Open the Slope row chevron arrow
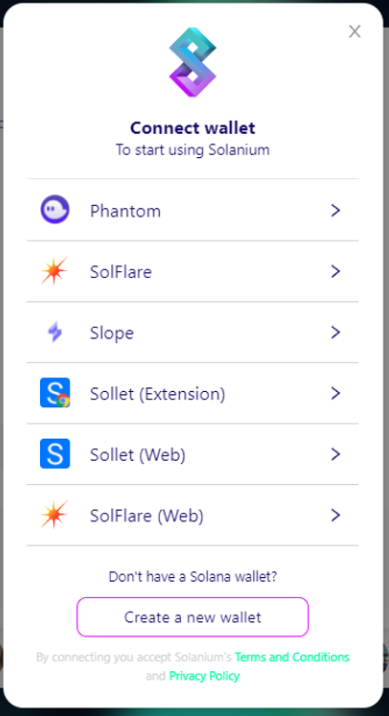The width and height of the screenshot is (389, 716). 336,332
